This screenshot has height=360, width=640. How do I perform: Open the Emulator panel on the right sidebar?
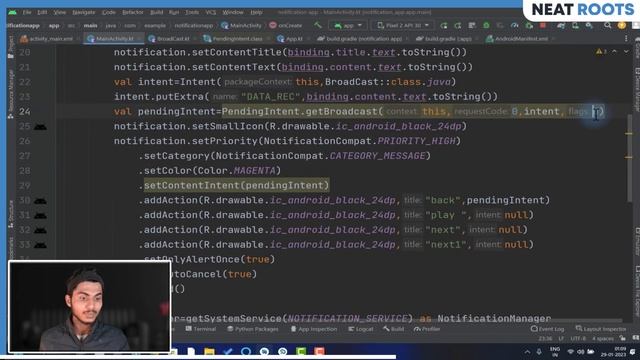click(x=637, y=242)
